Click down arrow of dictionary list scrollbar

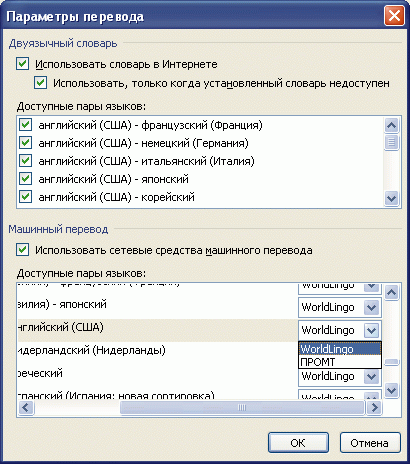coord(391,199)
